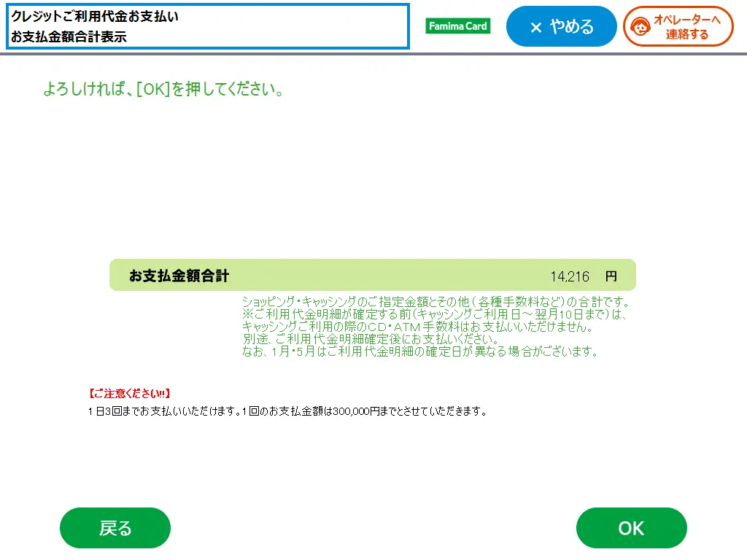Click the ※ご利用代金明細が確定する前 note line
Viewport: 747px width, 560px height.
[435, 314]
